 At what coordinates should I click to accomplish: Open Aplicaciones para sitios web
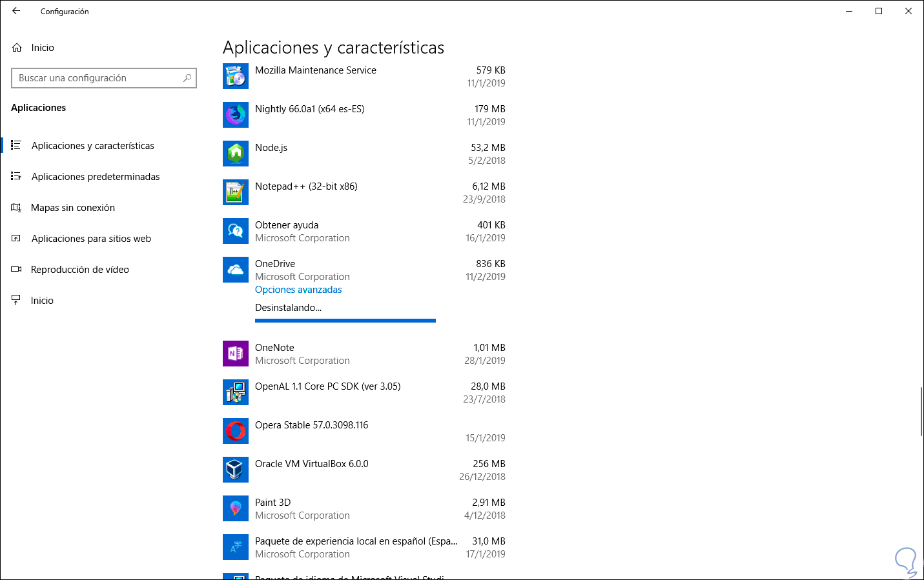pyautogui.click(x=91, y=239)
